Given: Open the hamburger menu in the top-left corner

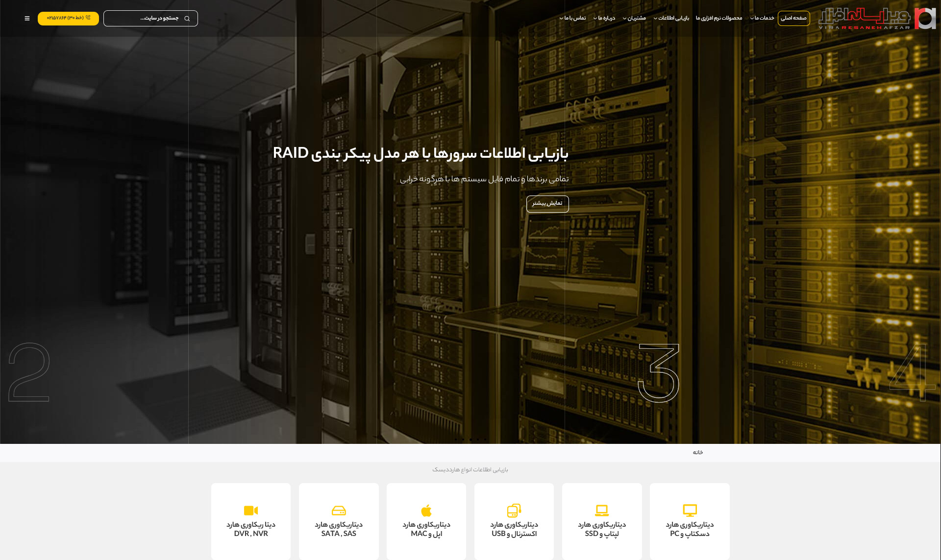Looking at the screenshot, I should click(27, 18).
